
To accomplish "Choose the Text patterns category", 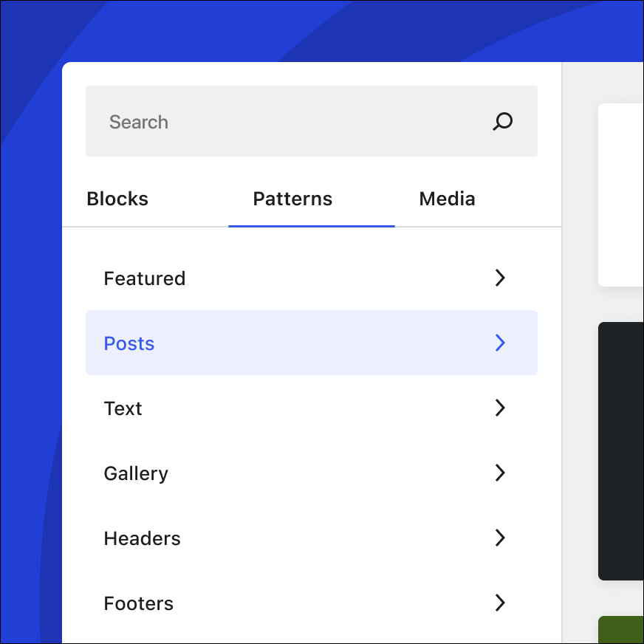I will point(123,408).
